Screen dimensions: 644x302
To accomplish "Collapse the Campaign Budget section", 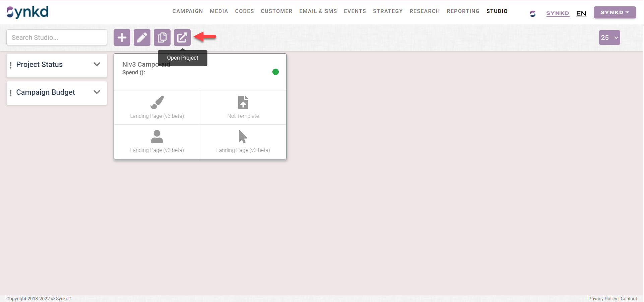I will (97, 92).
